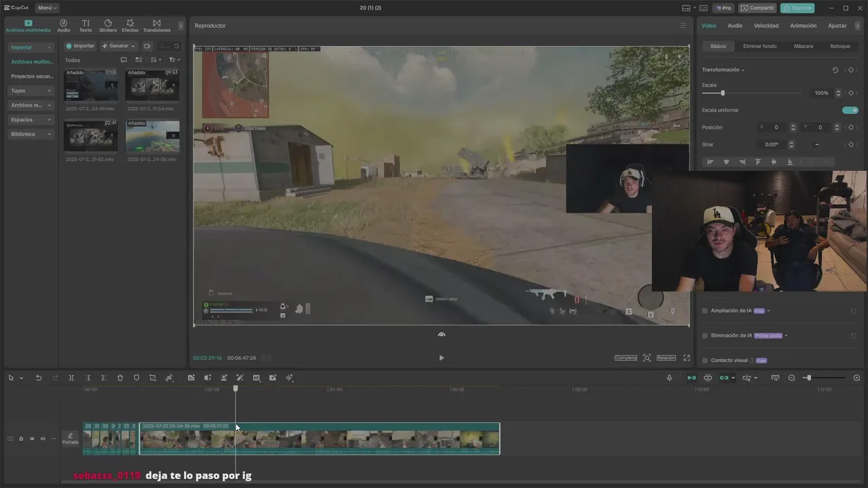Viewport: 868px width, 488px height.
Task: Select the 02:41 media thumbnail
Action: coord(91,136)
